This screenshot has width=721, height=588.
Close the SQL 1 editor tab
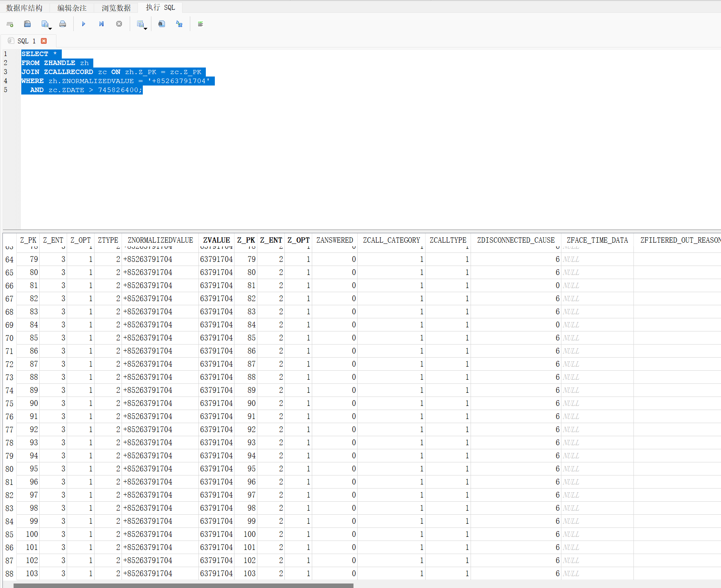coord(44,41)
